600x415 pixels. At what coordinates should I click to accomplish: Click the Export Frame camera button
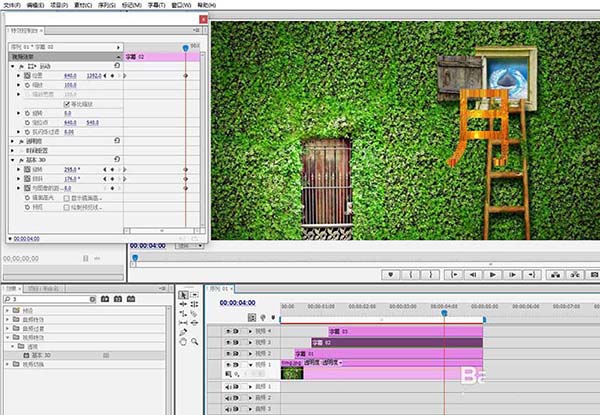(594, 275)
